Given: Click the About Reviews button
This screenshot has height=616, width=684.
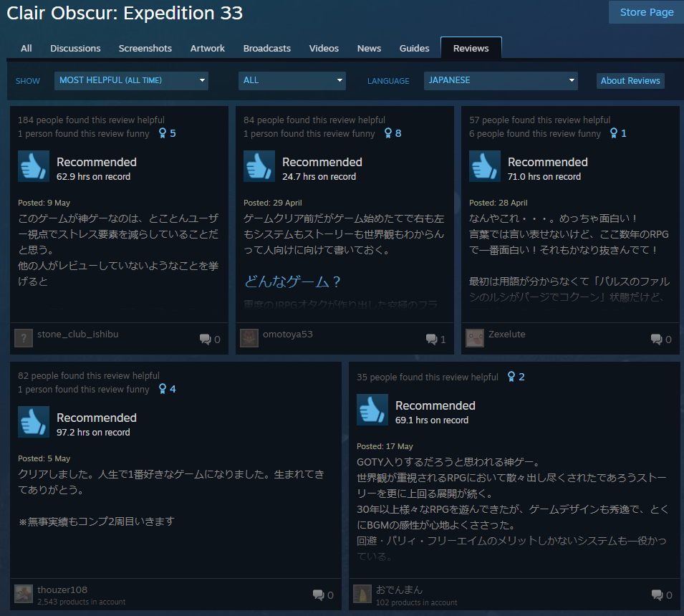Looking at the screenshot, I should pos(630,81).
